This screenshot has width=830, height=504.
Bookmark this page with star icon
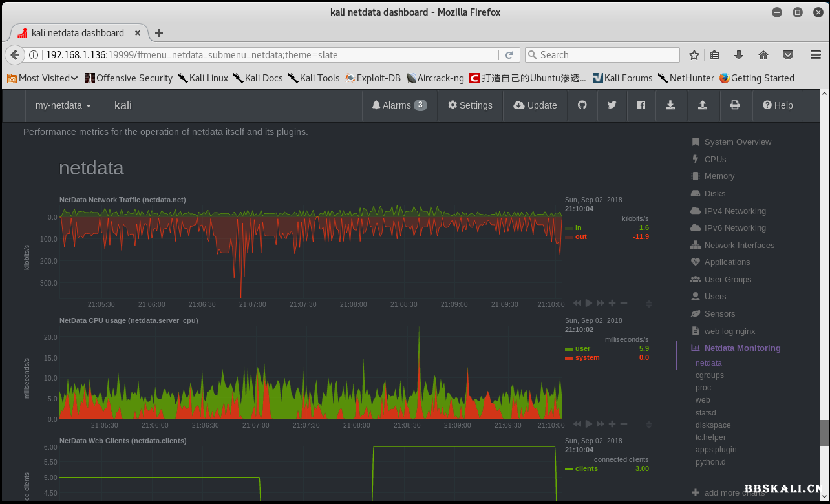(694, 55)
